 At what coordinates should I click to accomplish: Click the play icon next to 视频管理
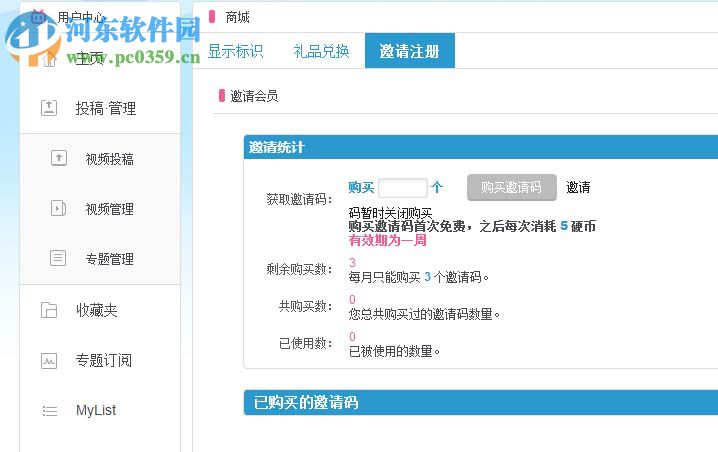click(x=58, y=208)
